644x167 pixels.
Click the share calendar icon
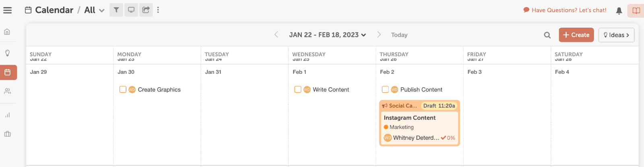(x=146, y=10)
